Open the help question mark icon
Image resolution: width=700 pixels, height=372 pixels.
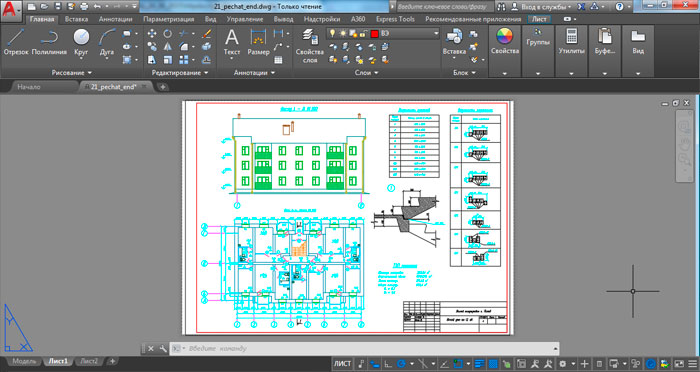619,7
